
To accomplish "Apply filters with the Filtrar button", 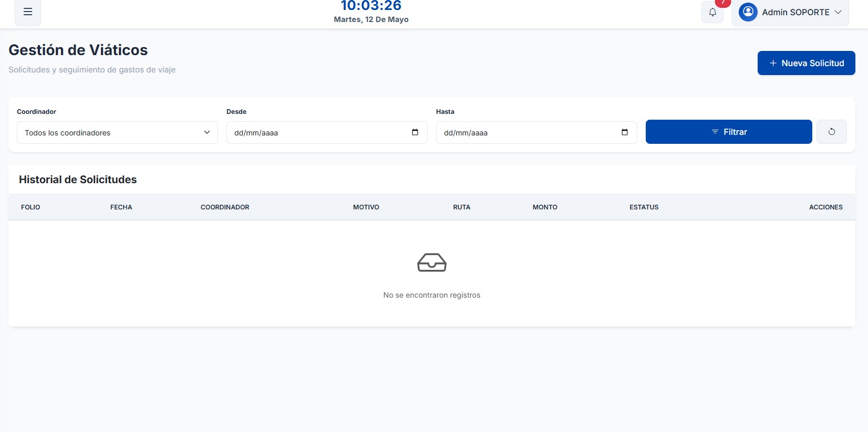I will [x=729, y=132].
